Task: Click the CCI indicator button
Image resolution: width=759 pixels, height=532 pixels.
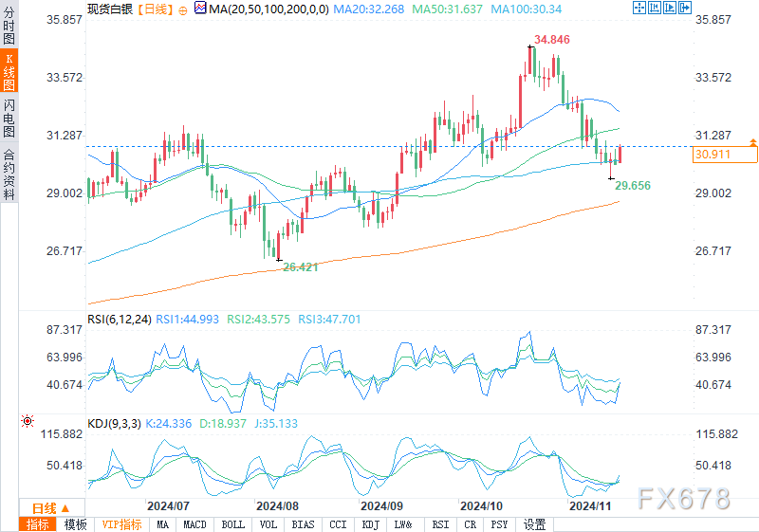Action: (337, 524)
